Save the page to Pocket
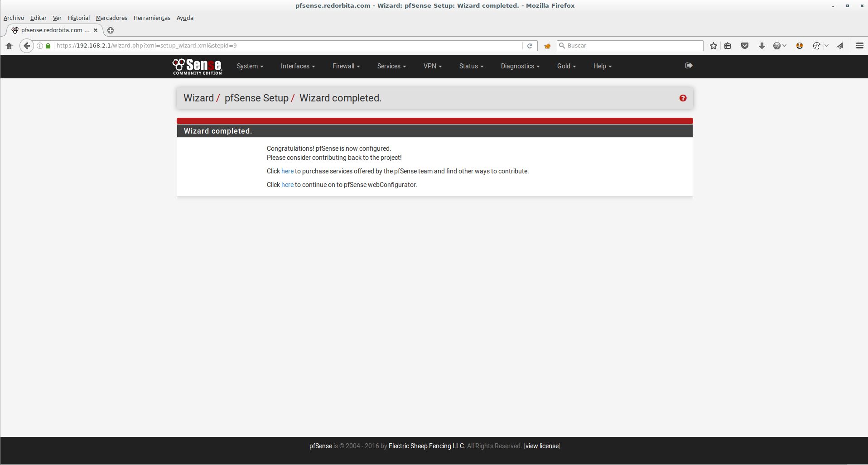Screen dimensions: 868x465 tap(745, 46)
